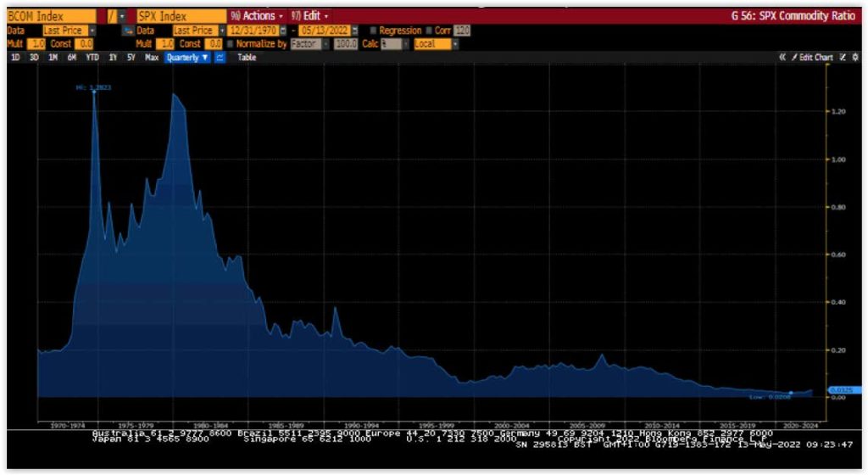Expand the ratio operator dropdown
Image resolution: width=868 pixels, height=475 pixels.
click(x=121, y=16)
